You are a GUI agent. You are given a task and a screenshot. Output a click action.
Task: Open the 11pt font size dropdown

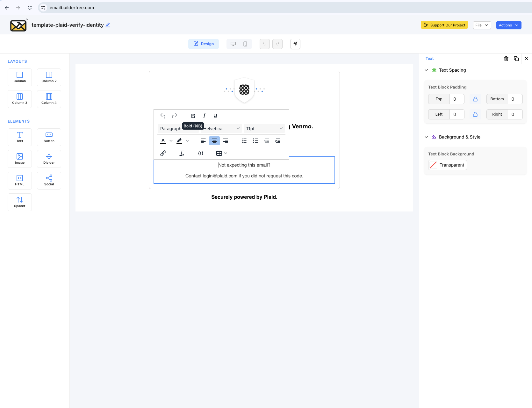pyautogui.click(x=264, y=128)
